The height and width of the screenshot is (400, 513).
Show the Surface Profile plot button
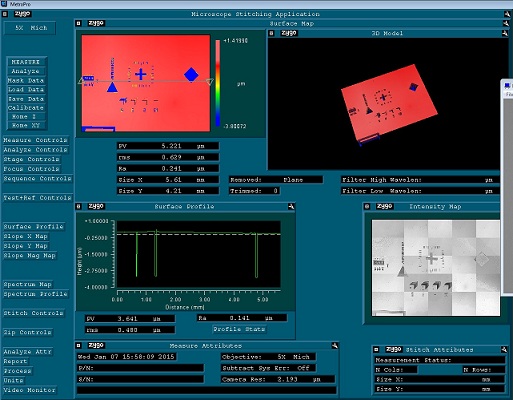pyautogui.click(x=34, y=227)
